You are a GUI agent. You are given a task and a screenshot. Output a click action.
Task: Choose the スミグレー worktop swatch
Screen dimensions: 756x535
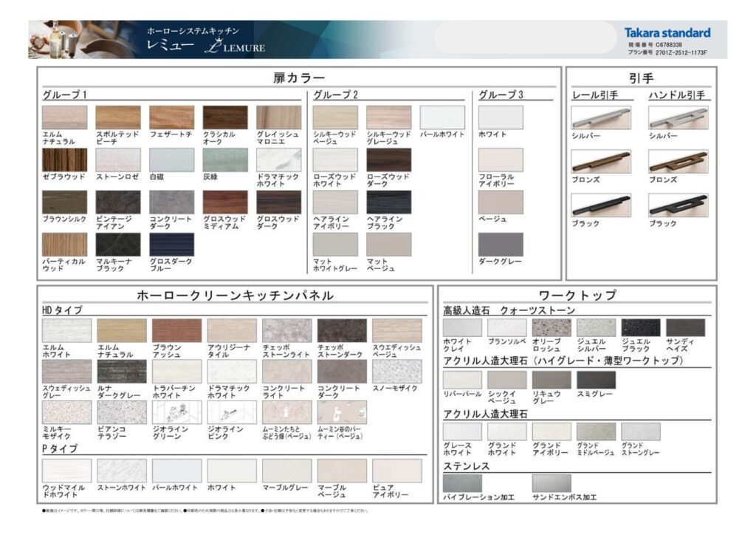[596, 380]
